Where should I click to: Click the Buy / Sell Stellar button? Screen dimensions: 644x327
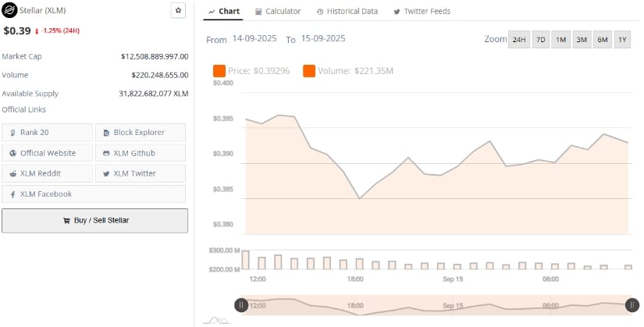[95, 221]
